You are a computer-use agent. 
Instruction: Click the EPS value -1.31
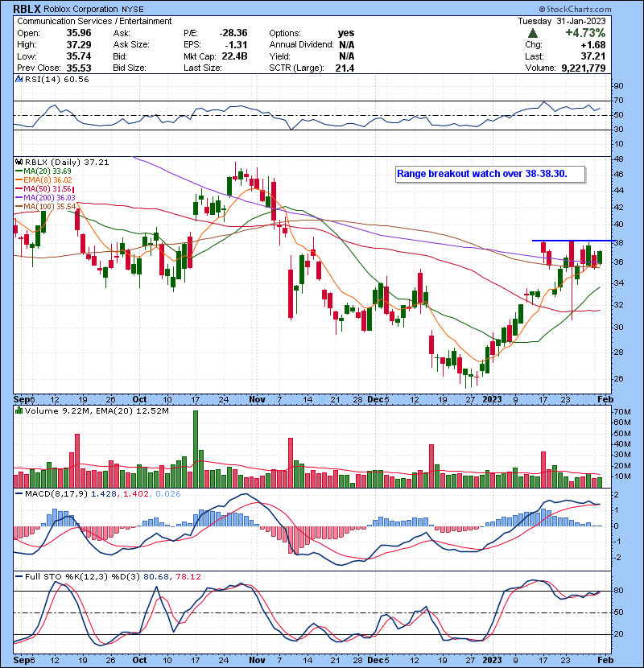click(x=235, y=44)
